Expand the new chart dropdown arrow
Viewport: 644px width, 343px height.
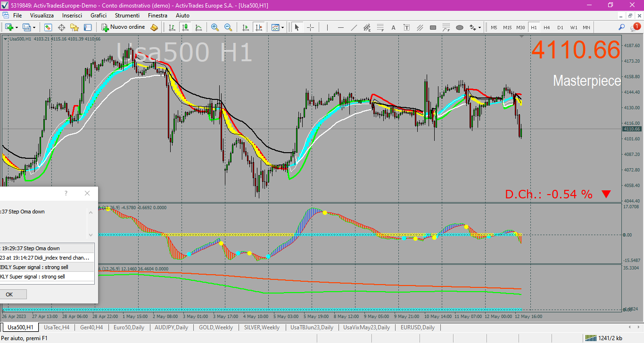click(17, 27)
